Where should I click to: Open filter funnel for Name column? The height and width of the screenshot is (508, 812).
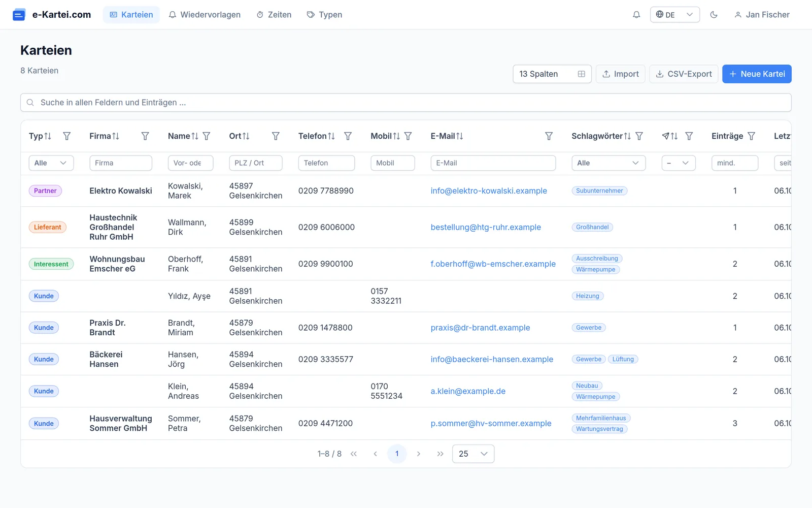pyautogui.click(x=207, y=136)
